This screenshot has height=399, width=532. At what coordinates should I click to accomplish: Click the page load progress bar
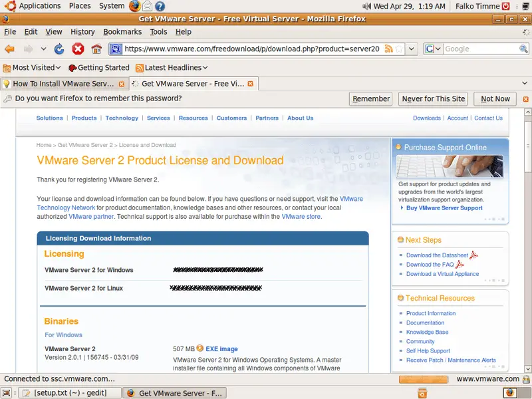(x=423, y=379)
